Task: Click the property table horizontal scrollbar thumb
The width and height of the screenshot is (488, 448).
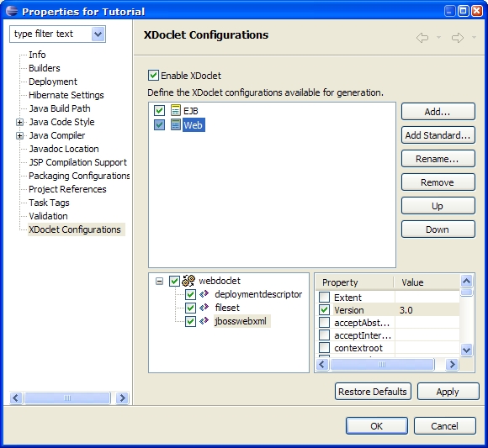Action: (382, 364)
